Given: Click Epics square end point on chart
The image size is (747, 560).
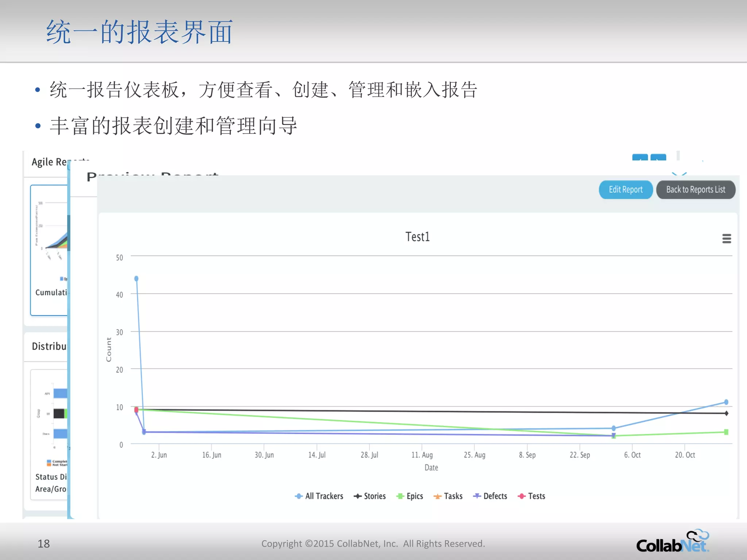Looking at the screenshot, I should coord(726,432).
